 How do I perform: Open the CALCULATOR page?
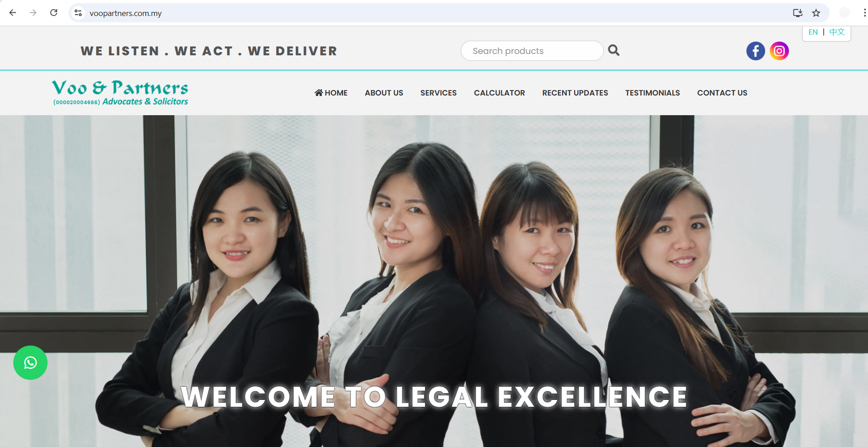[499, 93]
